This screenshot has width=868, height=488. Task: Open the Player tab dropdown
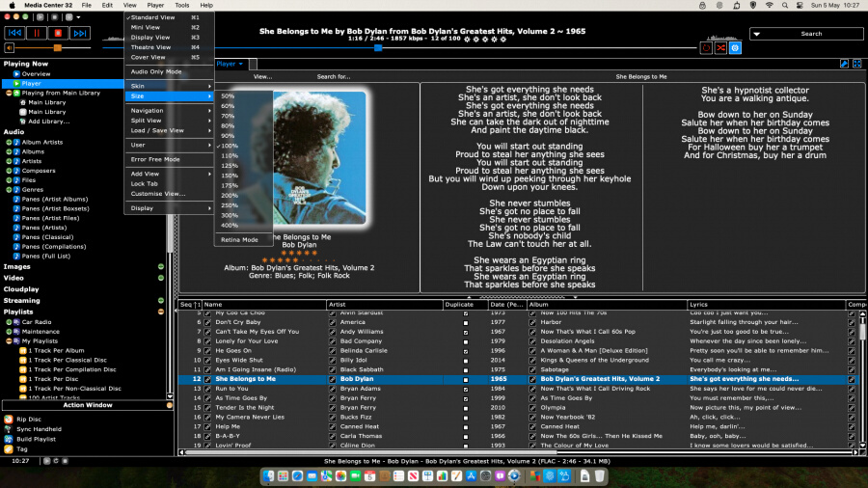(x=241, y=65)
